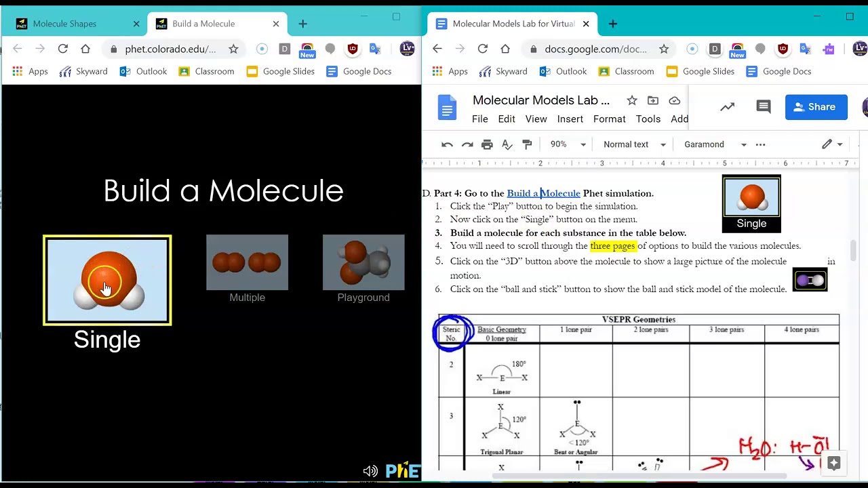Click the PhET logo at bottom

pyautogui.click(x=403, y=471)
